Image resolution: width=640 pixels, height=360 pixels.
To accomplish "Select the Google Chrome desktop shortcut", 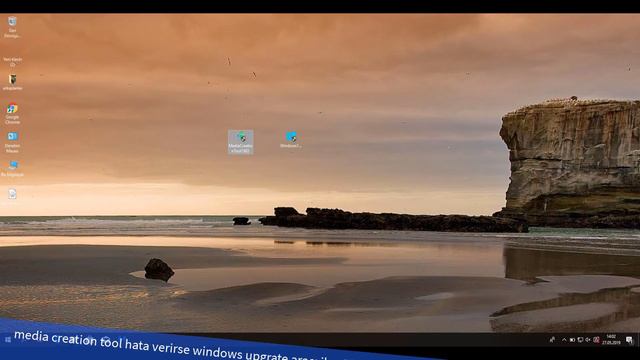I will 12,114.
